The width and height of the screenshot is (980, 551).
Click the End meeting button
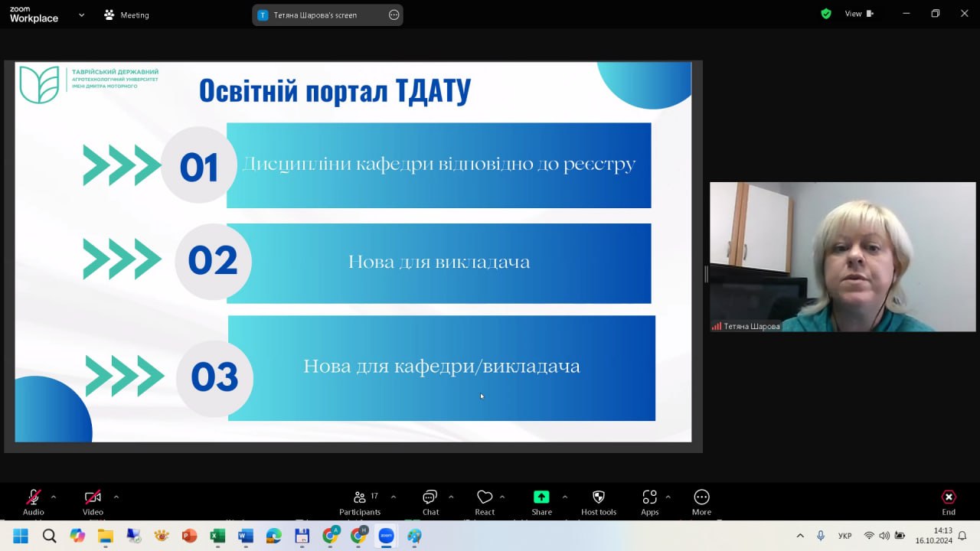point(949,502)
